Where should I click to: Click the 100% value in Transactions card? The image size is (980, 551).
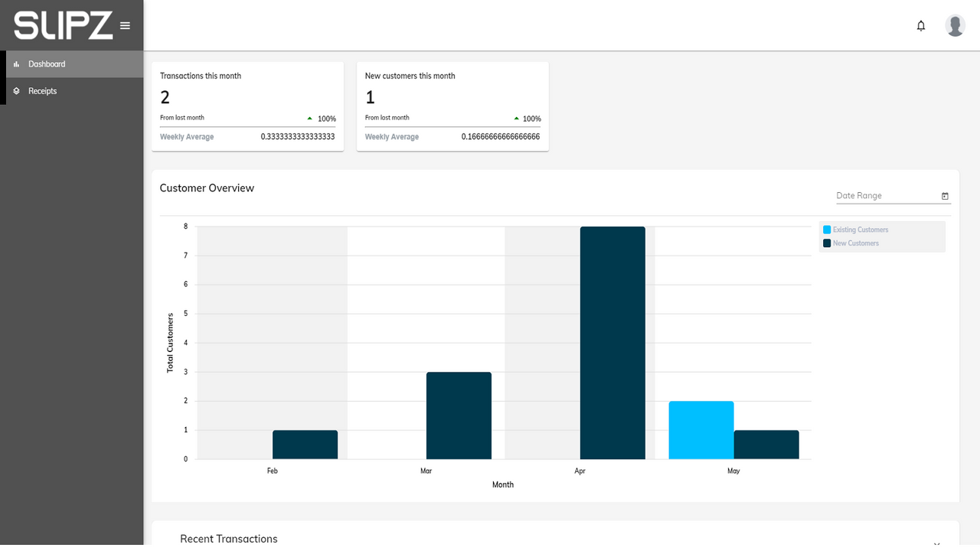click(x=327, y=119)
